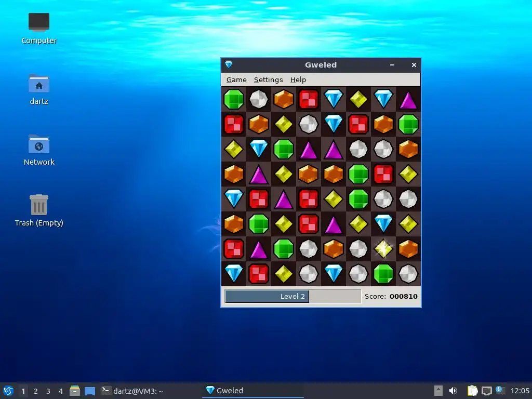532x399 pixels.
Task: Open the dartz home folder icon
Action: tap(39, 89)
